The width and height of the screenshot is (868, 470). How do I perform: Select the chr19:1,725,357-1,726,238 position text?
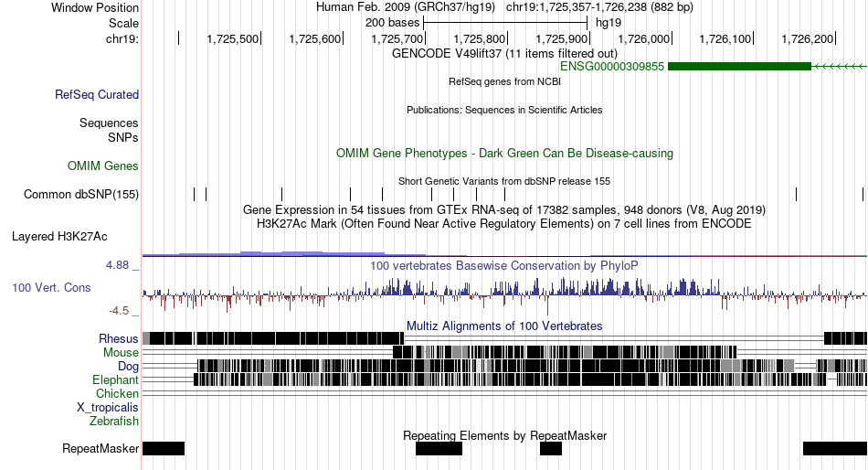pyautogui.click(x=599, y=7)
